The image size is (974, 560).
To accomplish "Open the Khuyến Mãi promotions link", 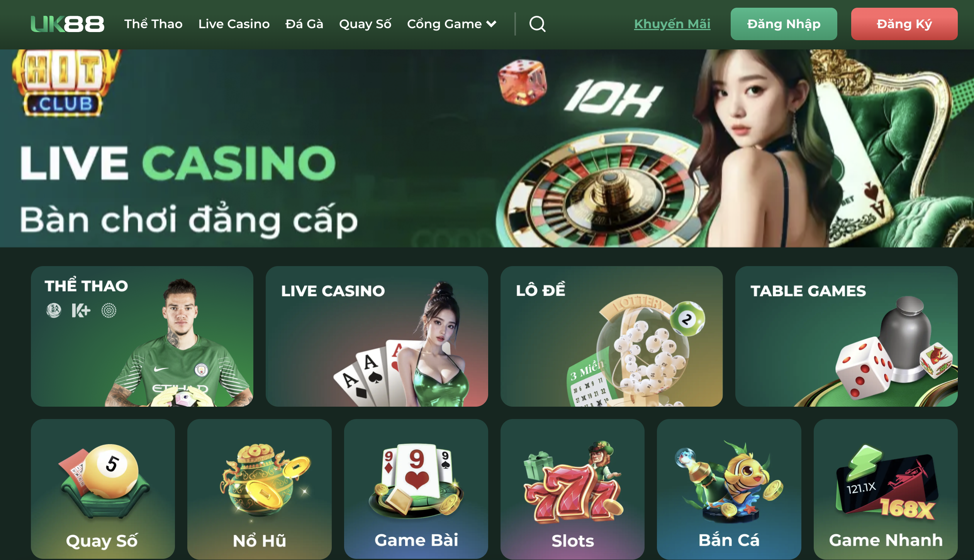I will tap(672, 24).
